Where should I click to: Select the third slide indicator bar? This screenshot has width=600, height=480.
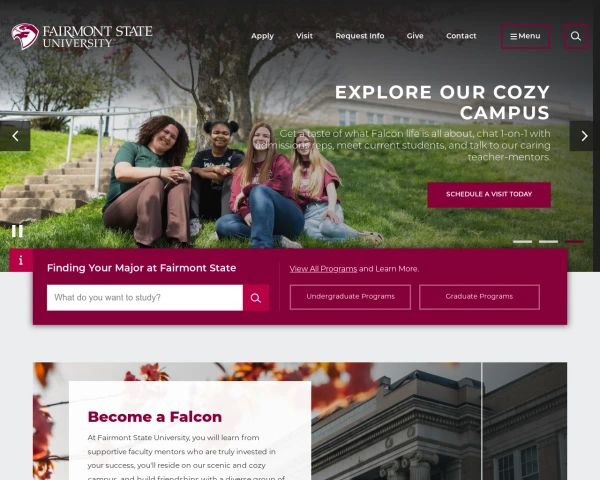(x=574, y=242)
